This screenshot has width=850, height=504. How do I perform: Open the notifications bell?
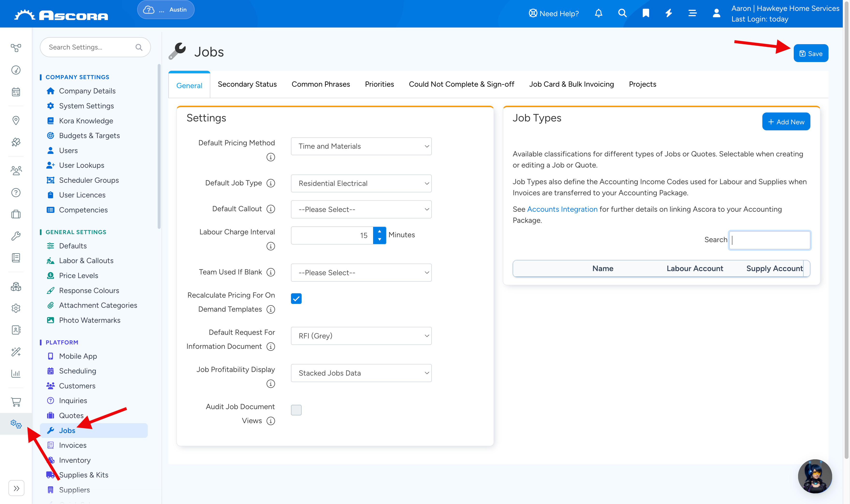tap(599, 13)
